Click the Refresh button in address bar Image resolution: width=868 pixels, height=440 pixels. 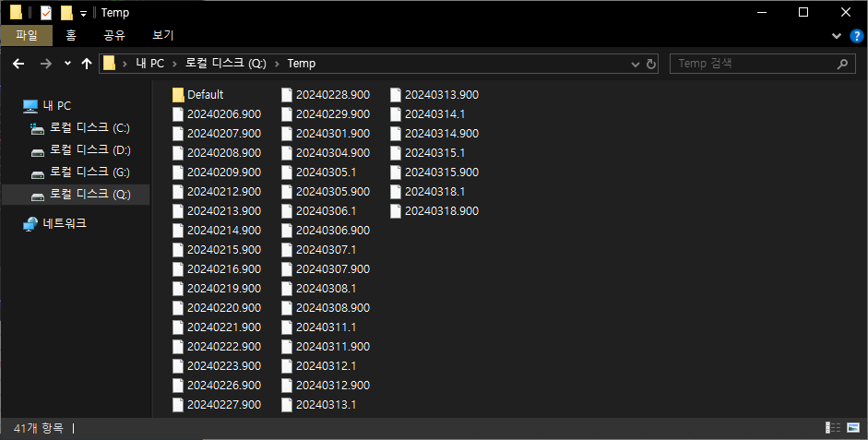651,65
